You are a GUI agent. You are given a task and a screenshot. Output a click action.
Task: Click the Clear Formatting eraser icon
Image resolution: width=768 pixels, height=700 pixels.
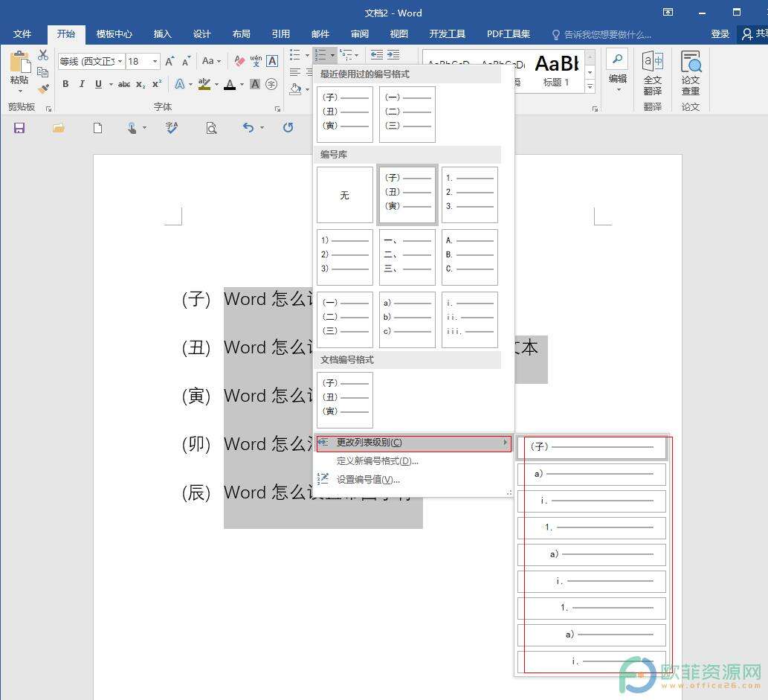[x=239, y=61]
